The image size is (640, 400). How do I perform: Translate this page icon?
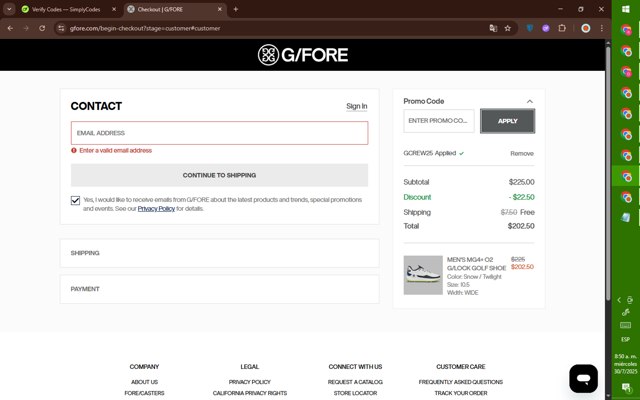[x=493, y=28]
